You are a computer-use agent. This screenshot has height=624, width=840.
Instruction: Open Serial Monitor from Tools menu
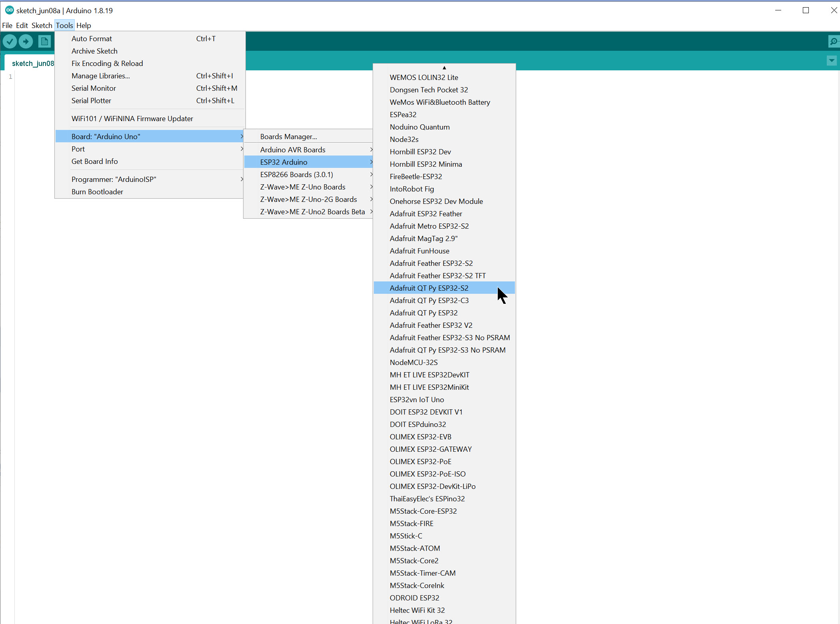pos(150,88)
